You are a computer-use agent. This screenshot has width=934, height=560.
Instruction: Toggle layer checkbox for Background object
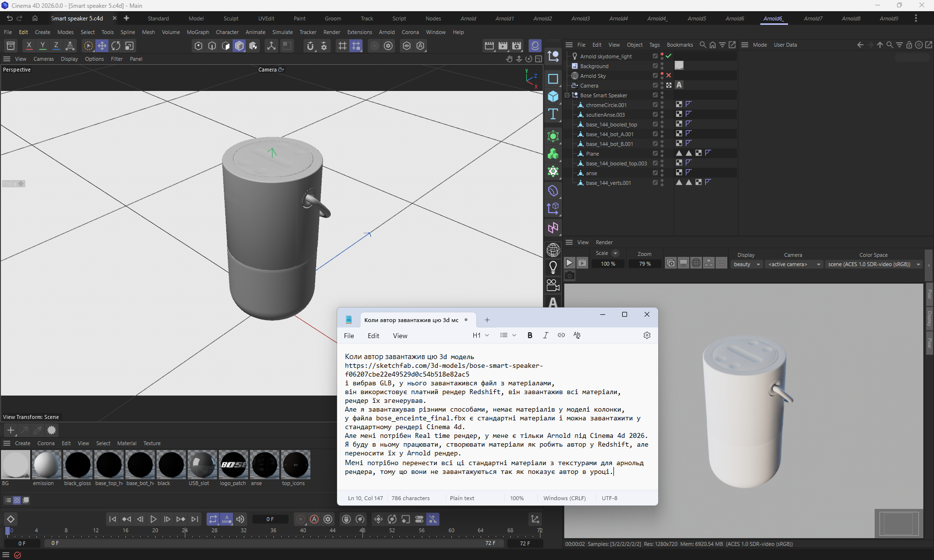point(655,66)
